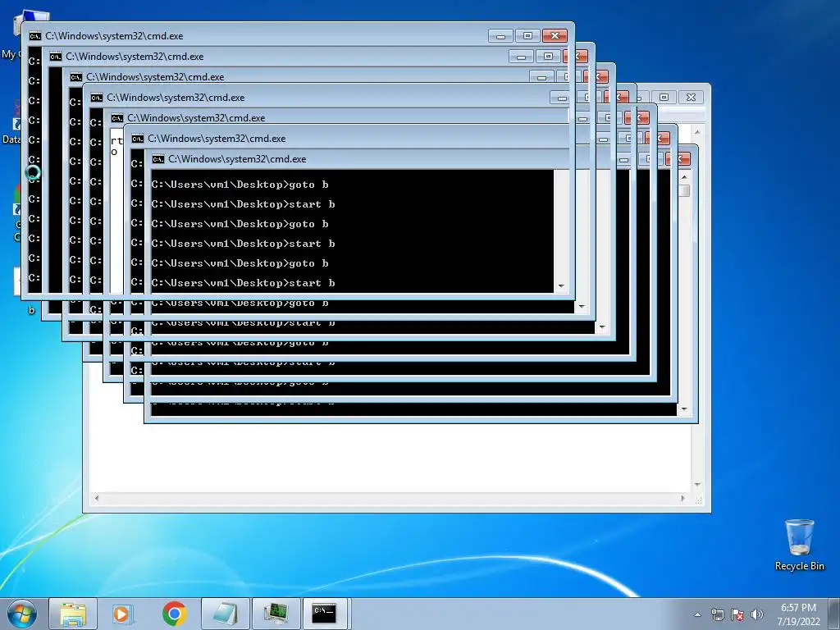Click Notepad horizontal scroll-right arrow
This screenshot has height=630, width=840.
[682, 498]
